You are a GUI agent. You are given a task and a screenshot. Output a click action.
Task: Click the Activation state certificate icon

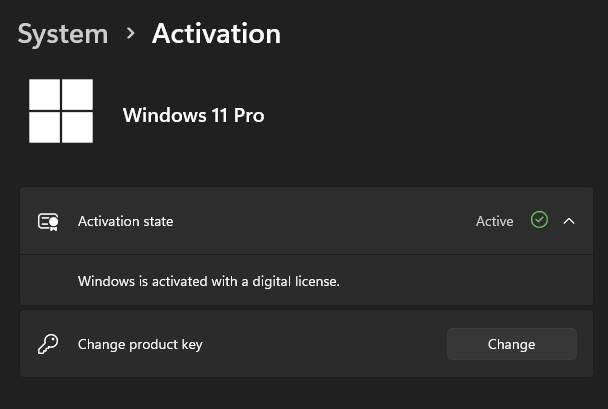48,221
